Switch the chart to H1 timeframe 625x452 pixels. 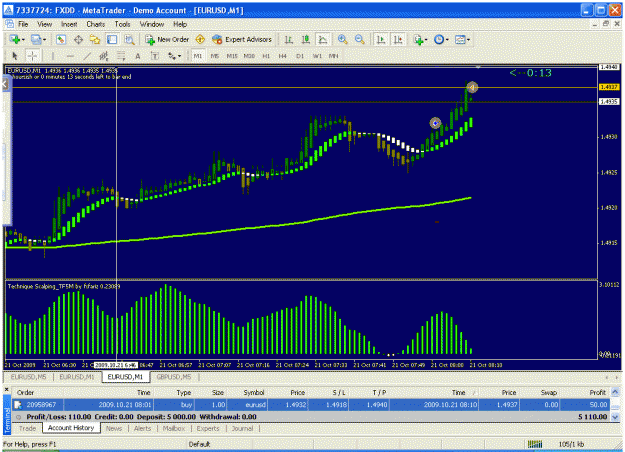coord(266,56)
